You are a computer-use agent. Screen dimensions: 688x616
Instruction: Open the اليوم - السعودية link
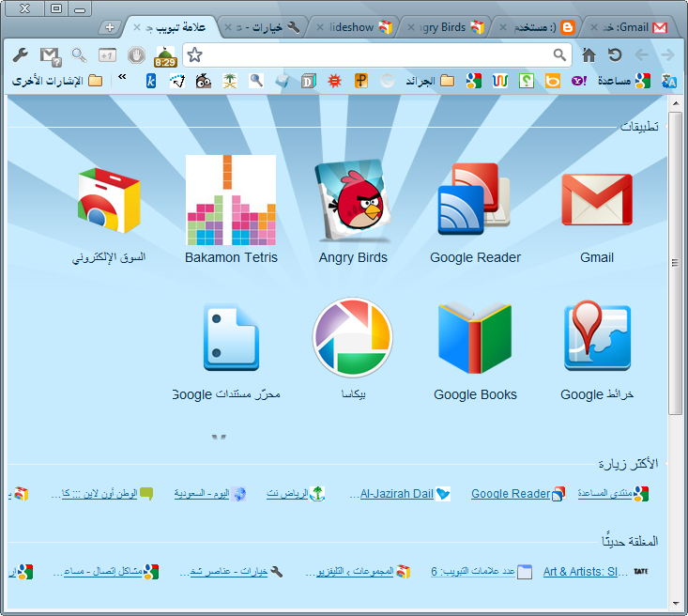tap(209, 494)
